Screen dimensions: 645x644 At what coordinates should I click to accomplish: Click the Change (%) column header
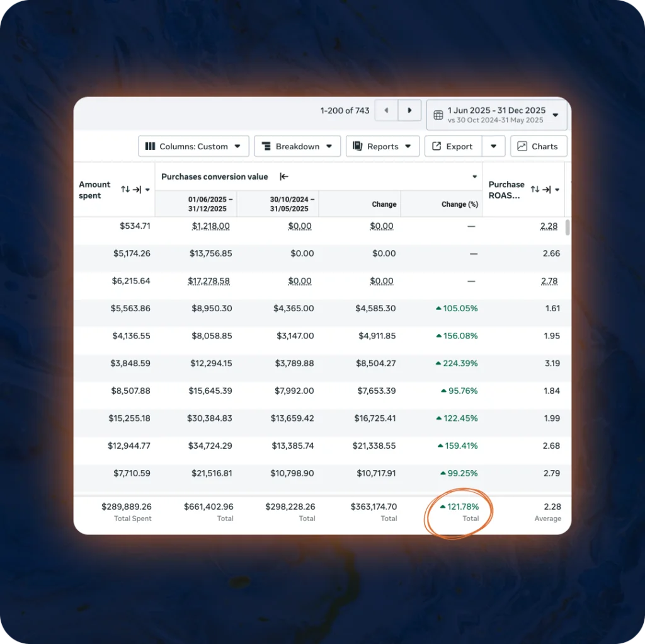click(x=459, y=204)
